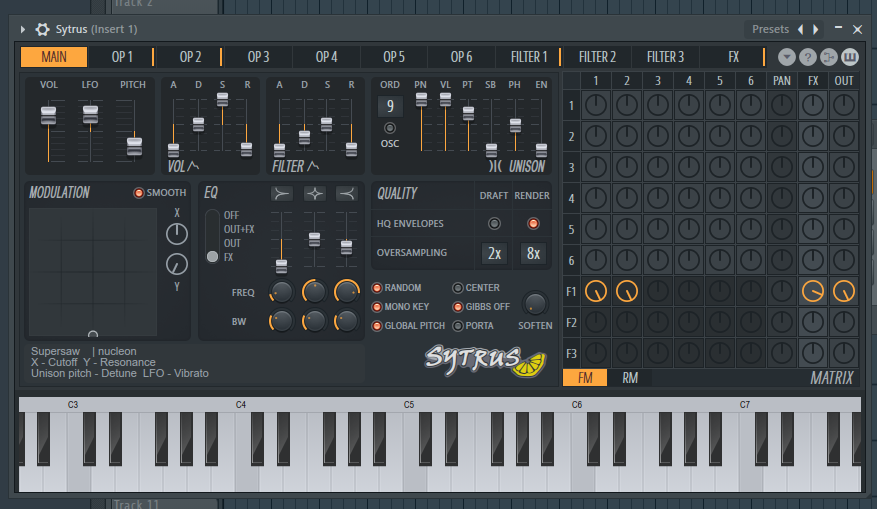
Task: Click the main PITCH slider handle
Action: pos(134,146)
